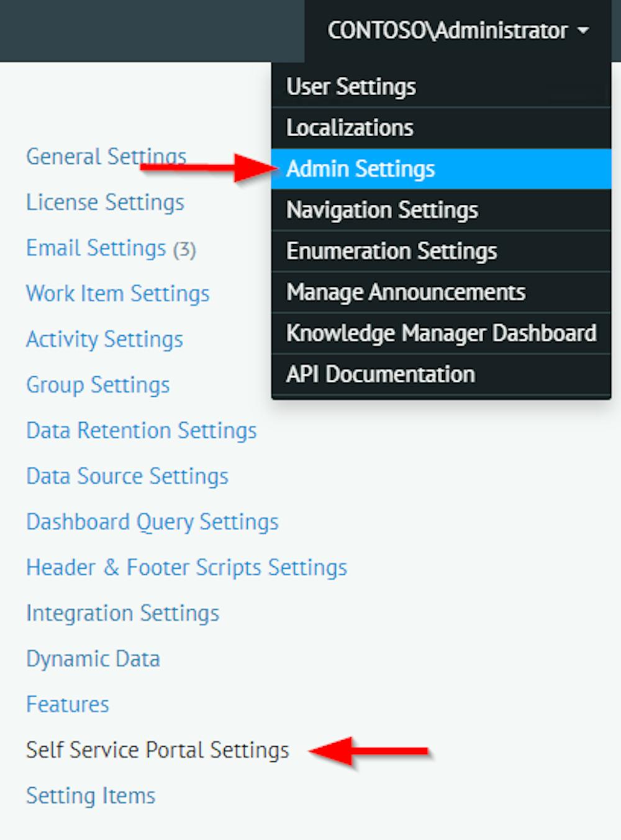The height and width of the screenshot is (840, 621).
Task: Open License Settings
Action: click(104, 202)
